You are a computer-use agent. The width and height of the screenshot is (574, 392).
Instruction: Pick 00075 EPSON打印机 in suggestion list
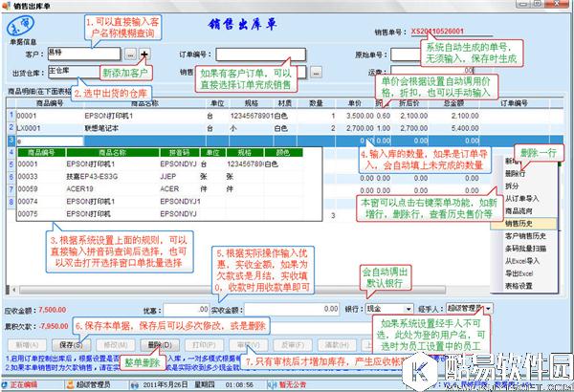tap(160, 214)
